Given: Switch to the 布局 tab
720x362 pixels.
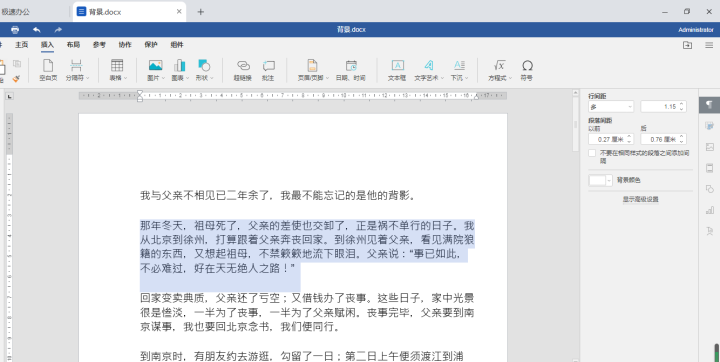Looking at the screenshot, I should pyautogui.click(x=73, y=45).
